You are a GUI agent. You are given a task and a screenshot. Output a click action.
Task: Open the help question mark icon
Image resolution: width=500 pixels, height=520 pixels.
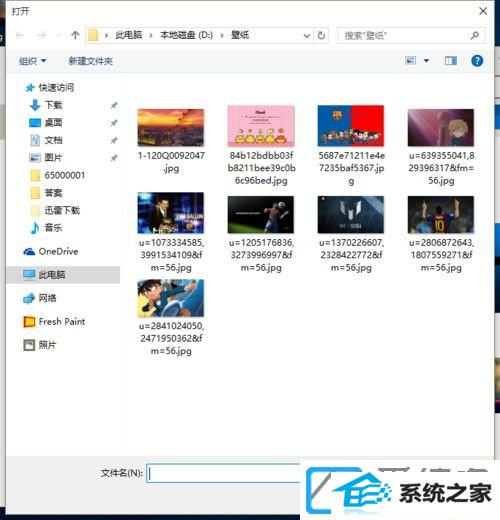click(477, 61)
